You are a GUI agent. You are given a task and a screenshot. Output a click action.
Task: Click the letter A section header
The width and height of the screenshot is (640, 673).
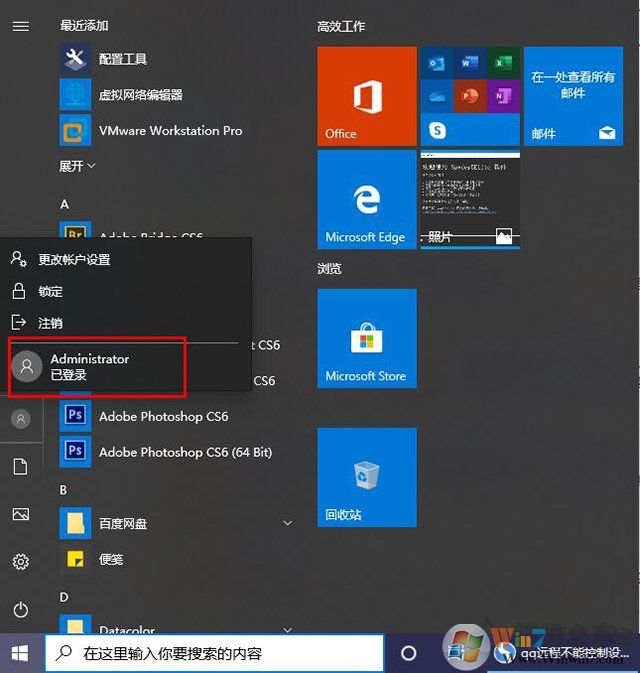[x=64, y=204]
